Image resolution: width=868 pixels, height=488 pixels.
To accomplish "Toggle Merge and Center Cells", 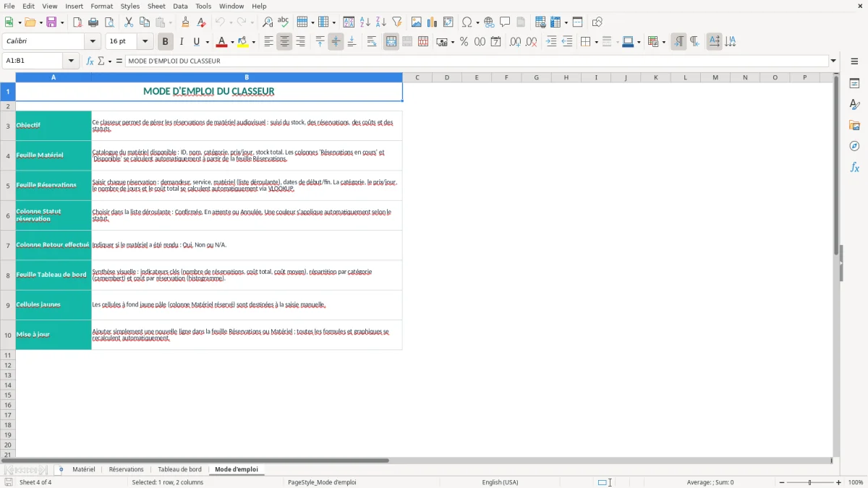I will 391,42.
